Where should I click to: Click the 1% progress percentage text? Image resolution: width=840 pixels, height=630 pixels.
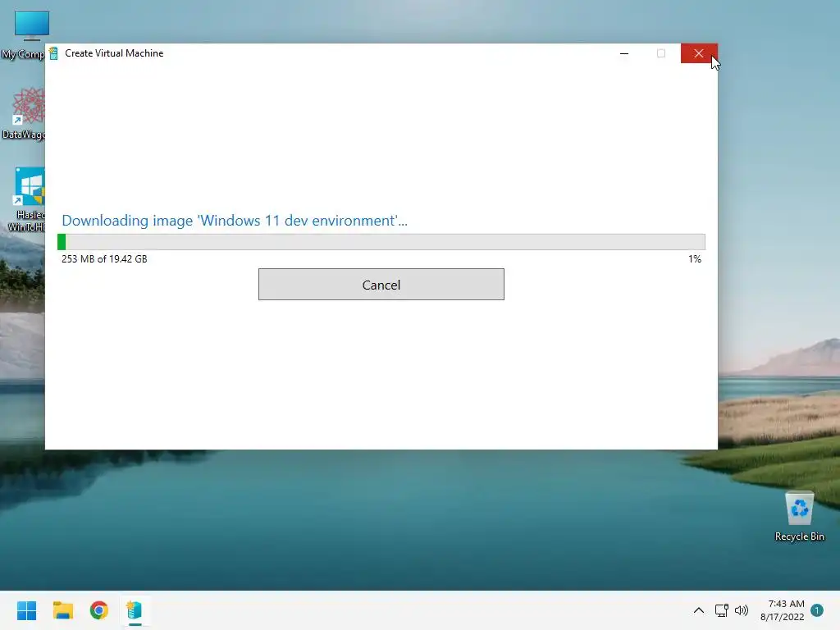pos(695,259)
